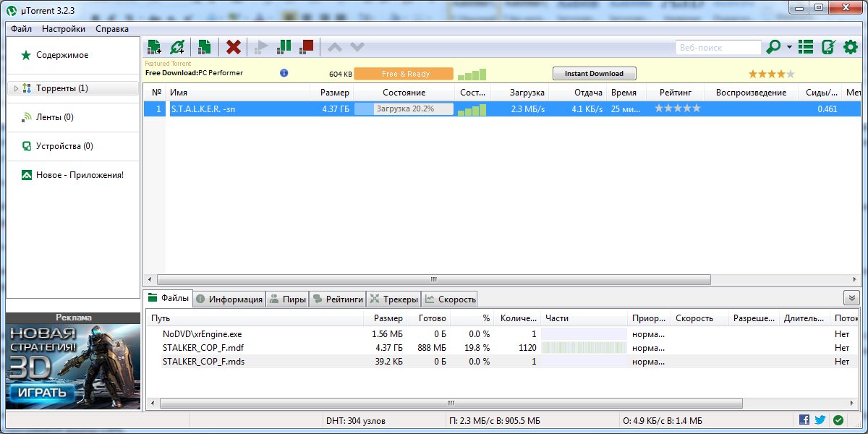868x434 pixels.
Task: Toggle the category list view icon
Action: pyautogui.click(x=806, y=47)
